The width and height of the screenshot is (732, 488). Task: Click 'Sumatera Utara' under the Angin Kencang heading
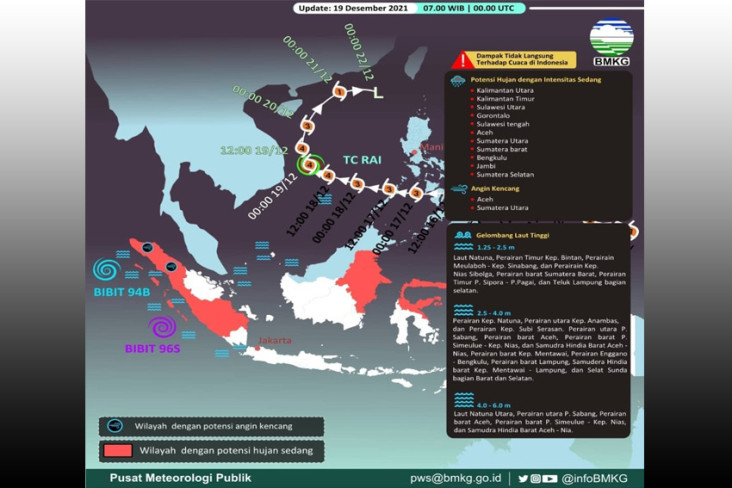pos(502,208)
